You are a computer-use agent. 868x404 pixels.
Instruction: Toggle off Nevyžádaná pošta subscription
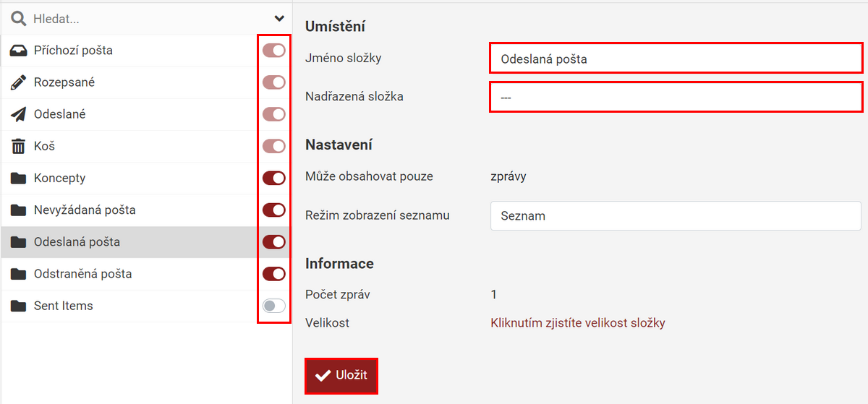point(274,210)
